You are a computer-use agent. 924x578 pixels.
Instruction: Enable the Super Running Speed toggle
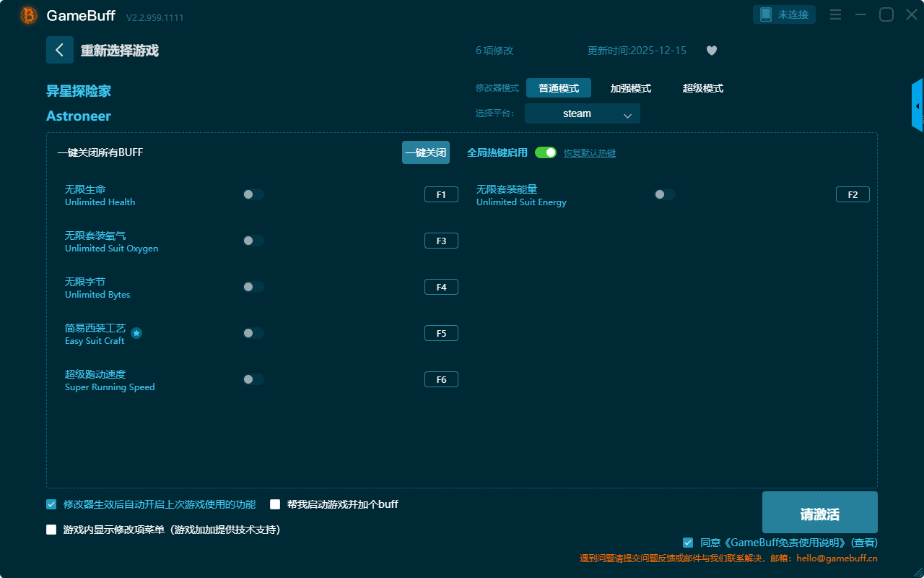point(253,379)
